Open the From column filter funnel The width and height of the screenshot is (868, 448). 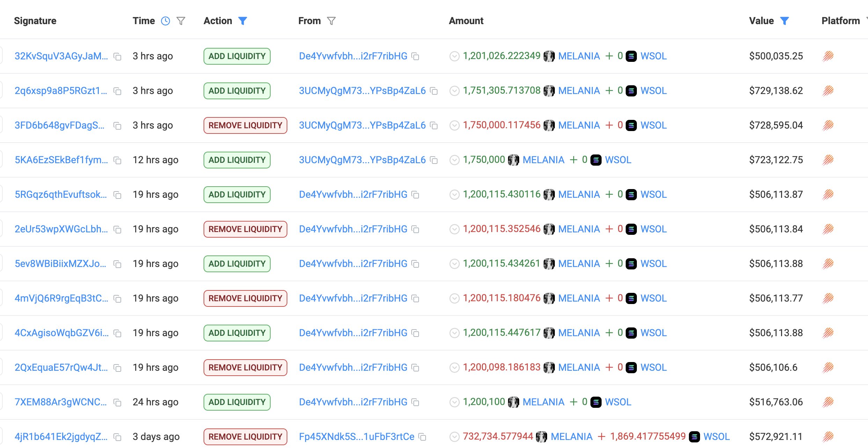331,21
